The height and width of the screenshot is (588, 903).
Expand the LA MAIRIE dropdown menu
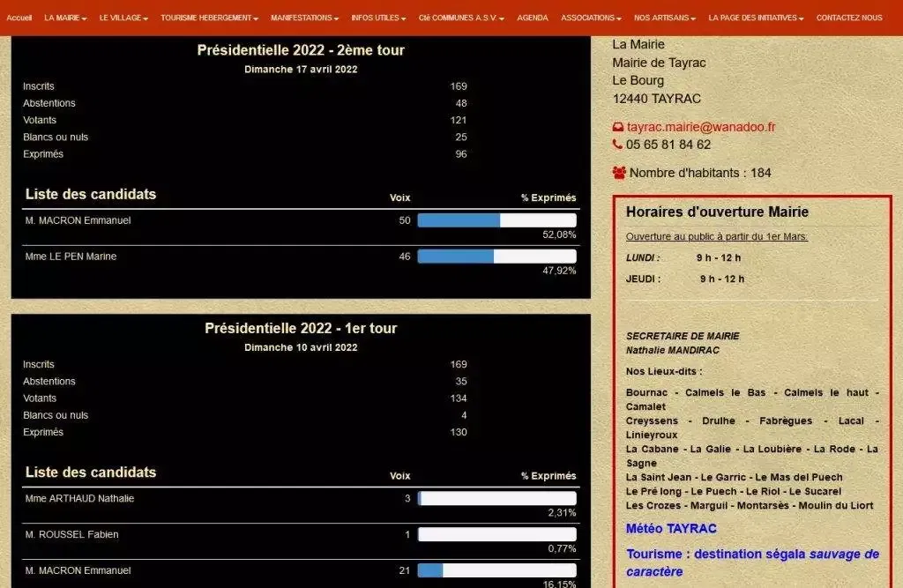[x=65, y=18]
